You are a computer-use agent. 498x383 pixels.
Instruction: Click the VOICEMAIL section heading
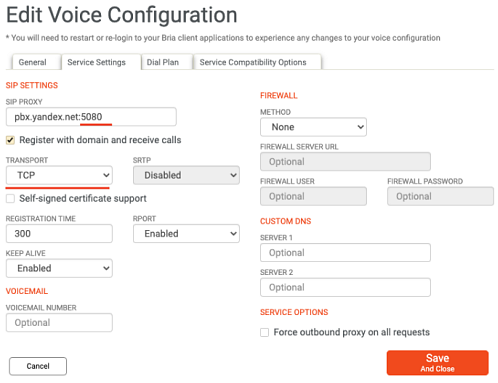[x=27, y=291]
